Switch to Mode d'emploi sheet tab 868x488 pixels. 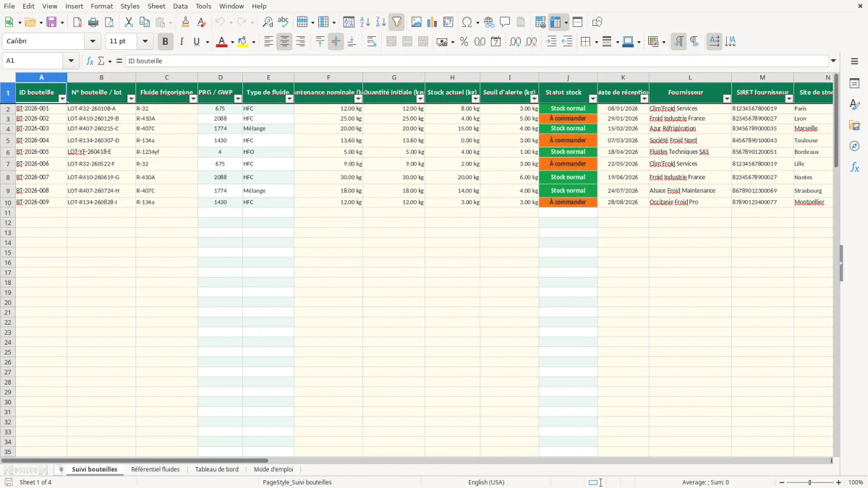click(x=273, y=469)
